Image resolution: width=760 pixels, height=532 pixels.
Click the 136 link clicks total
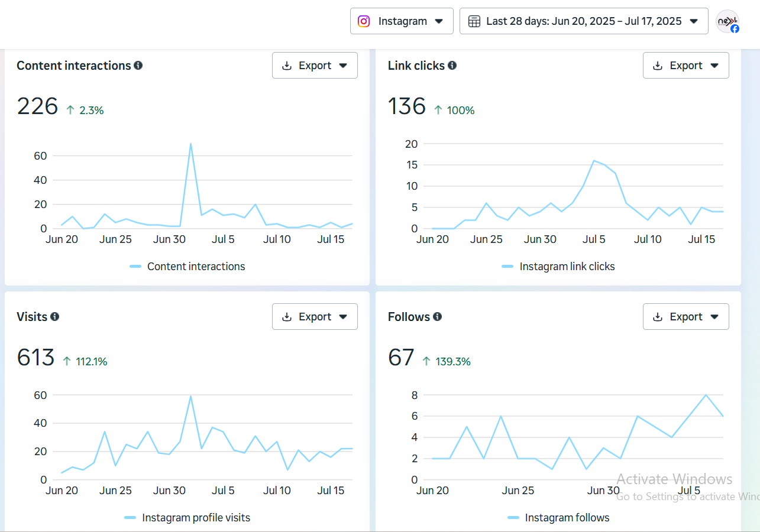(x=407, y=106)
